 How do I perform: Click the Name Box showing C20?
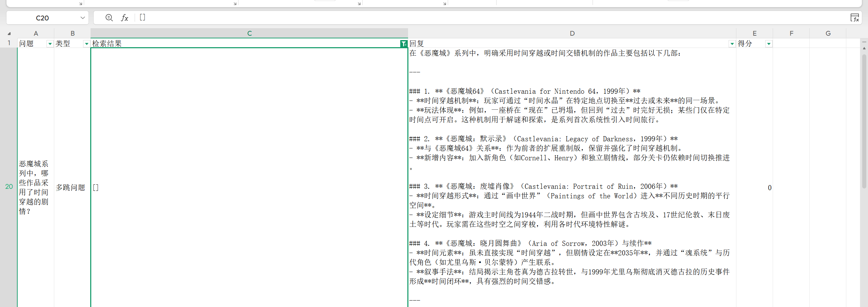42,18
